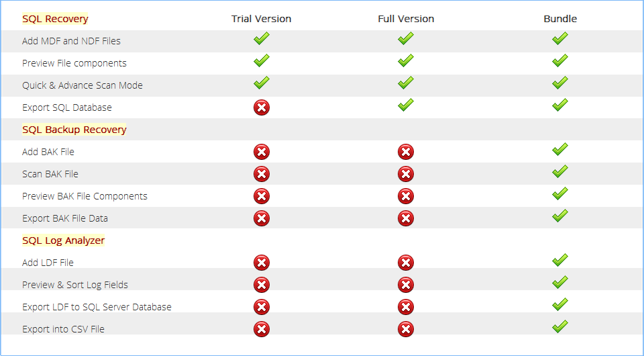
Task: Click the Preview File components feature label
Action: click(x=74, y=63)
